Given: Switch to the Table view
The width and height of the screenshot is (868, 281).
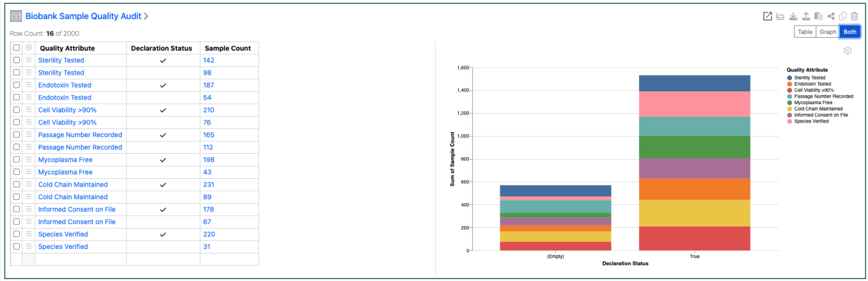Looking at the screenshot, I should pos(805,32).
